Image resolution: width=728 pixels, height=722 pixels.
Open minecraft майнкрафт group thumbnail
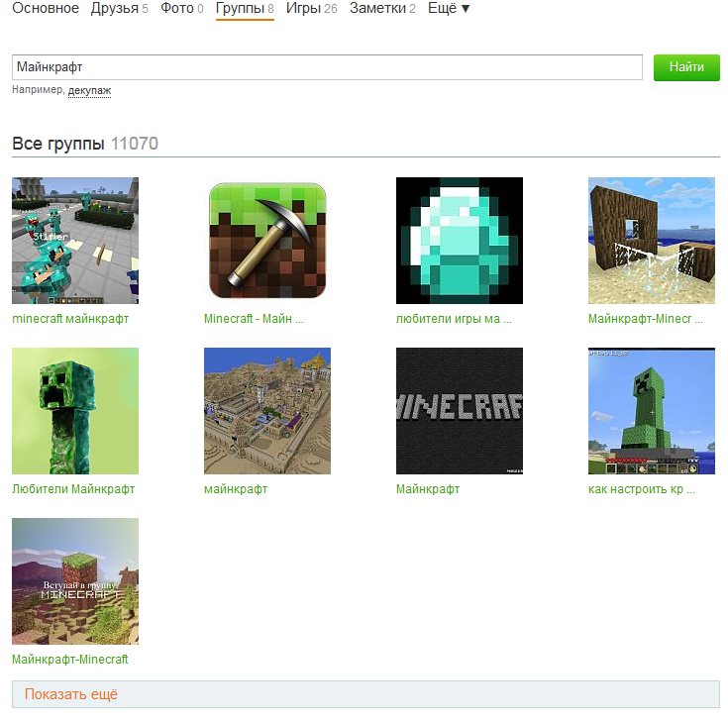point(75,241)
